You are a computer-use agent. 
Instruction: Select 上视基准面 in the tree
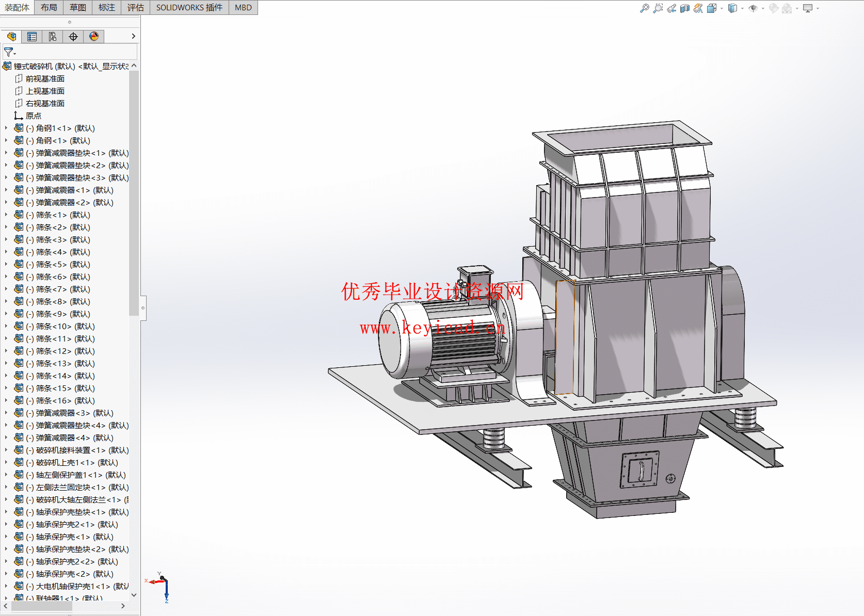(x=45, y=91)
